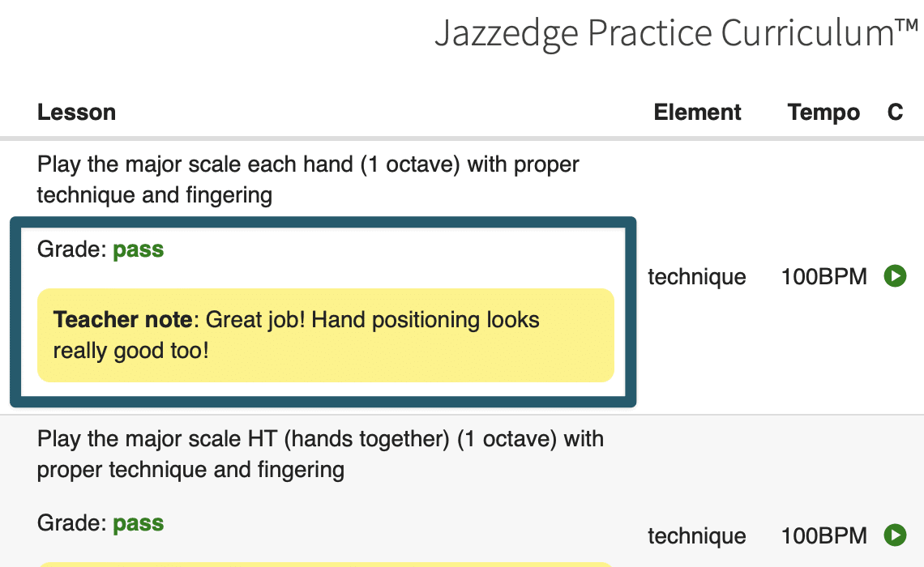Click the Jazzedge Practice Curriculum title

677,33
